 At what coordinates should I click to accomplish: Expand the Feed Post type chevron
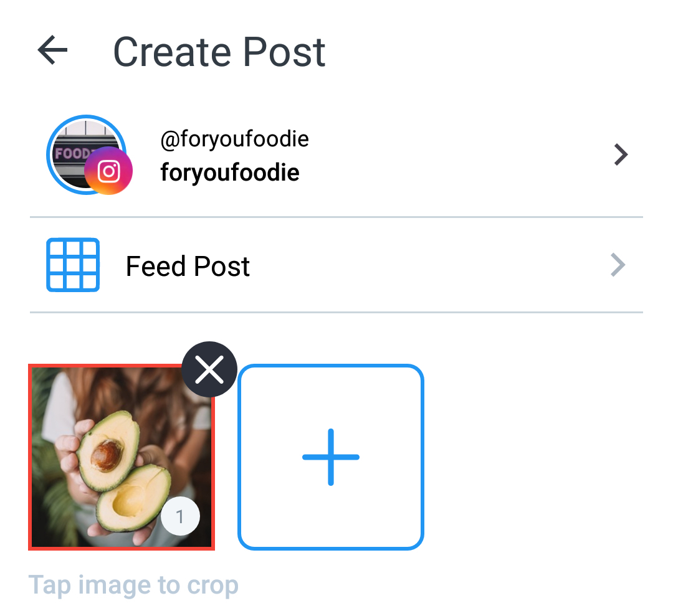[618, 265]
